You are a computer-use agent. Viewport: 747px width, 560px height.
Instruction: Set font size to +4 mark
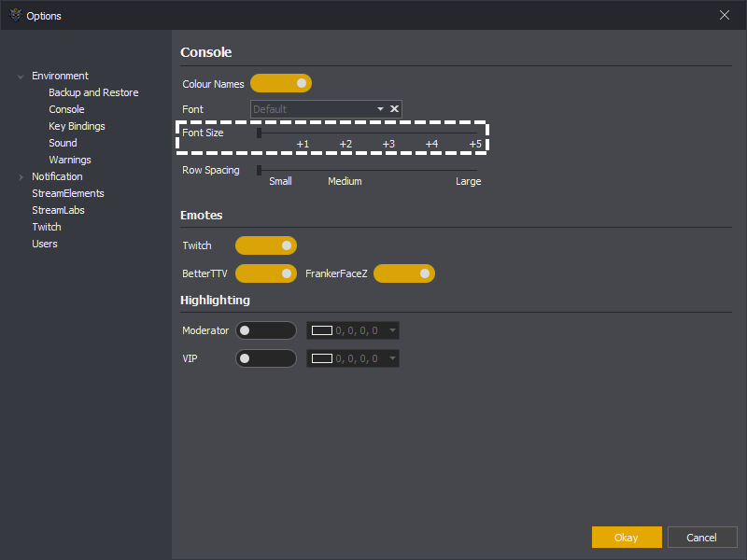(431, 144)
